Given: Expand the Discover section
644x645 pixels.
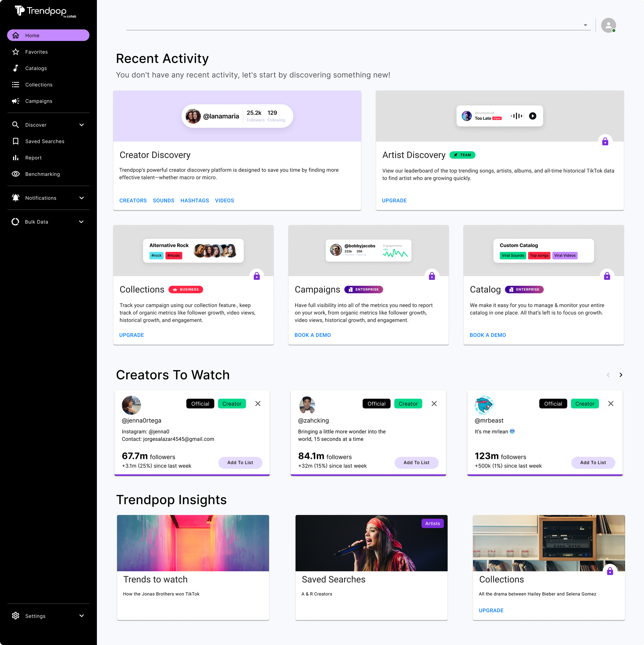Looking at the screenshot, I should point(82,124).
